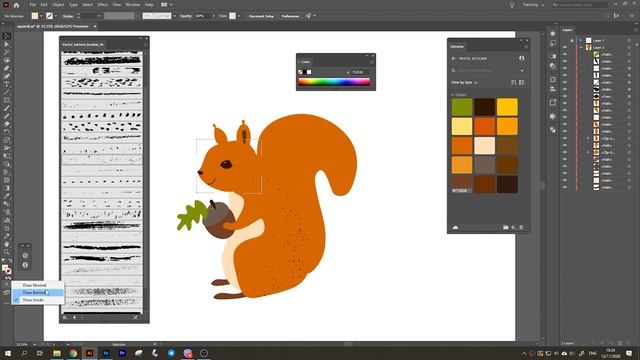This screenshot has width=640, height=360.
Task: Close the open document tab
Action: 95,27
